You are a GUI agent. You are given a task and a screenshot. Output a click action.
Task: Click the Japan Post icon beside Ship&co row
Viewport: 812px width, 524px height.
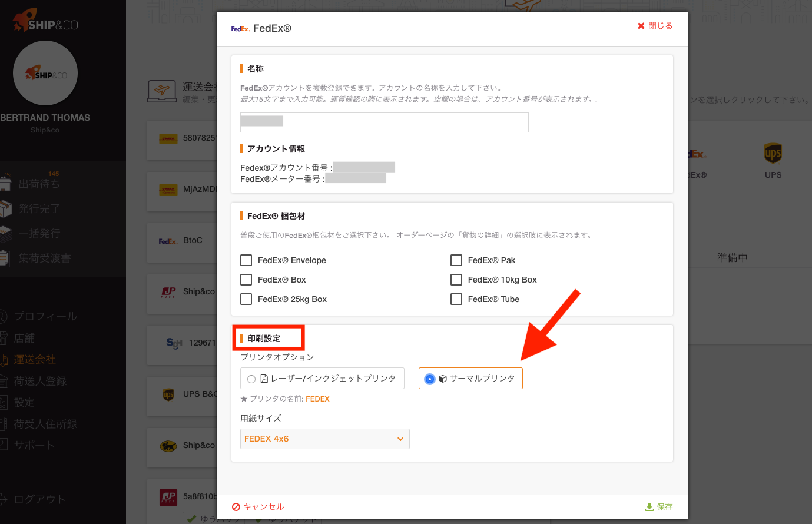(168, 292)
